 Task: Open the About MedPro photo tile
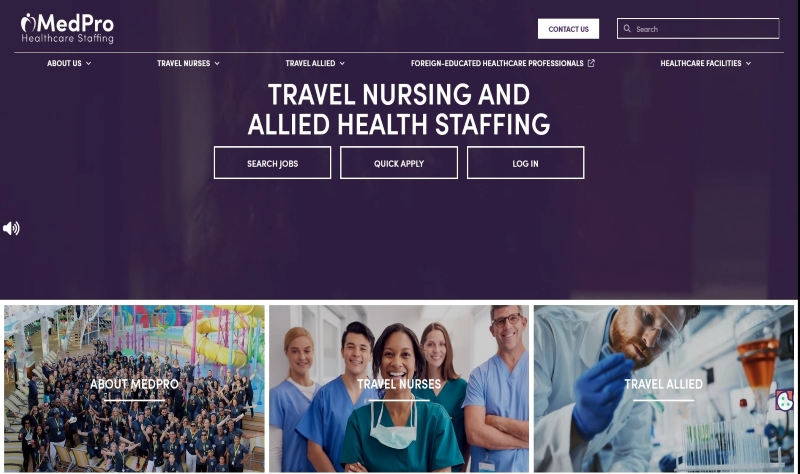coord(134,388)
